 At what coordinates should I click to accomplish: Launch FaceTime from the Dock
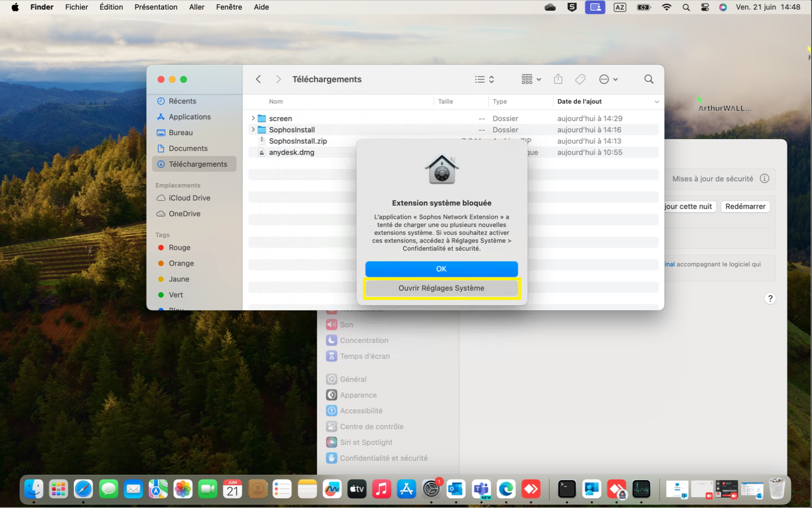point(208,489)
